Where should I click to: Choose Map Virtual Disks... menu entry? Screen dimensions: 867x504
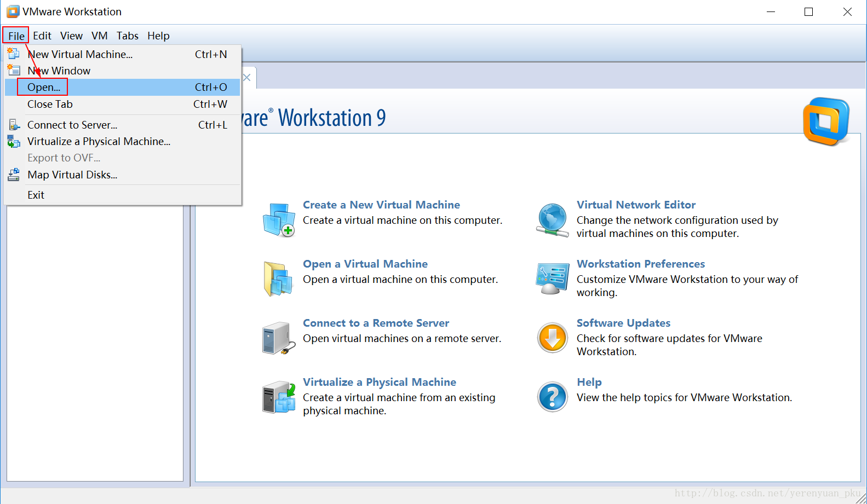pos(123,175)
